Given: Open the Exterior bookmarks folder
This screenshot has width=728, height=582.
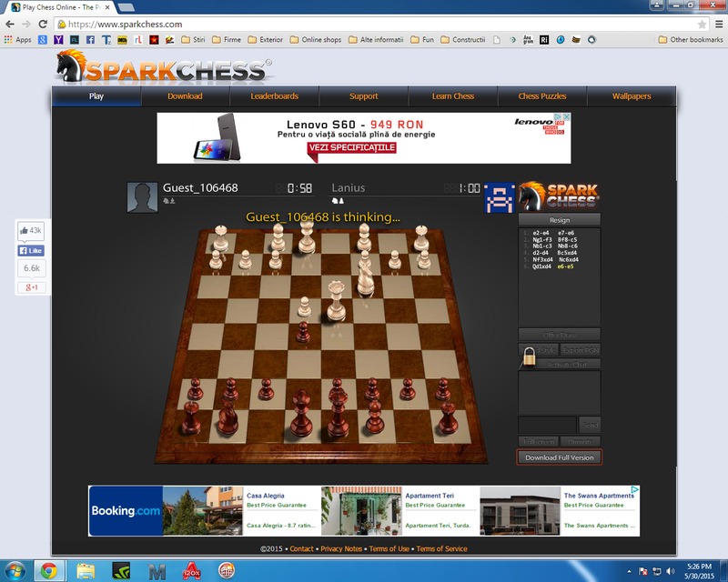Looking at the screenshot, I should pos(265,40).
